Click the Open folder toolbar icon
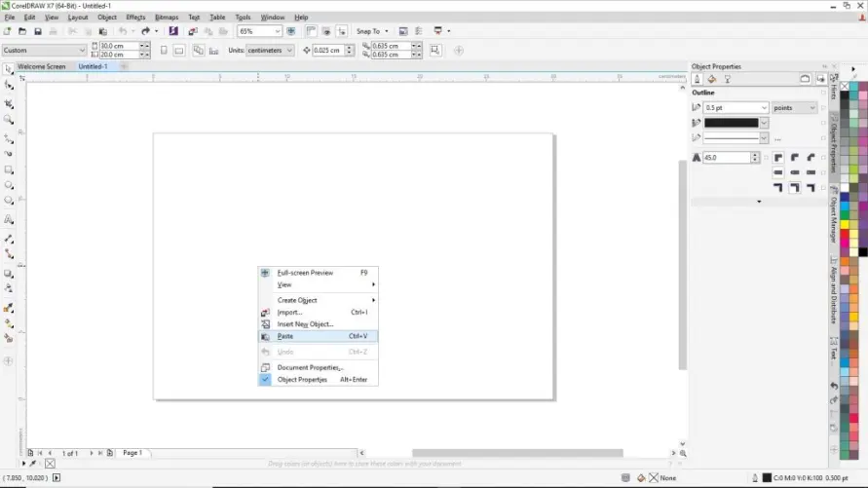Screen dimensions: 868x488 23,31
